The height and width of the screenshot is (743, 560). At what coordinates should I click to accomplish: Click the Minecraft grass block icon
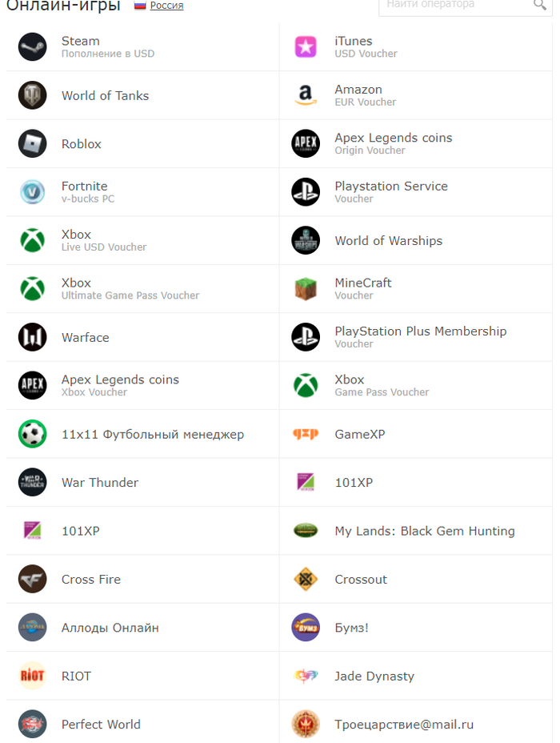306,289
